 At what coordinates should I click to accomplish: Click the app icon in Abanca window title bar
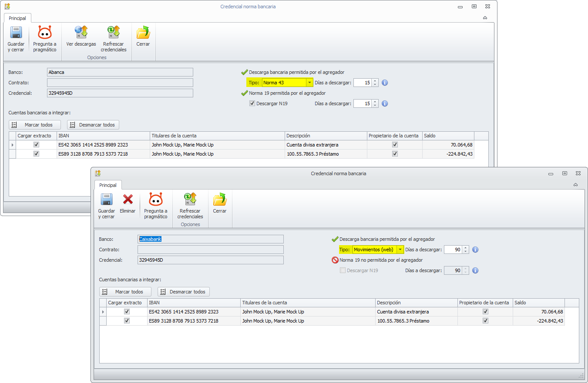7,7
